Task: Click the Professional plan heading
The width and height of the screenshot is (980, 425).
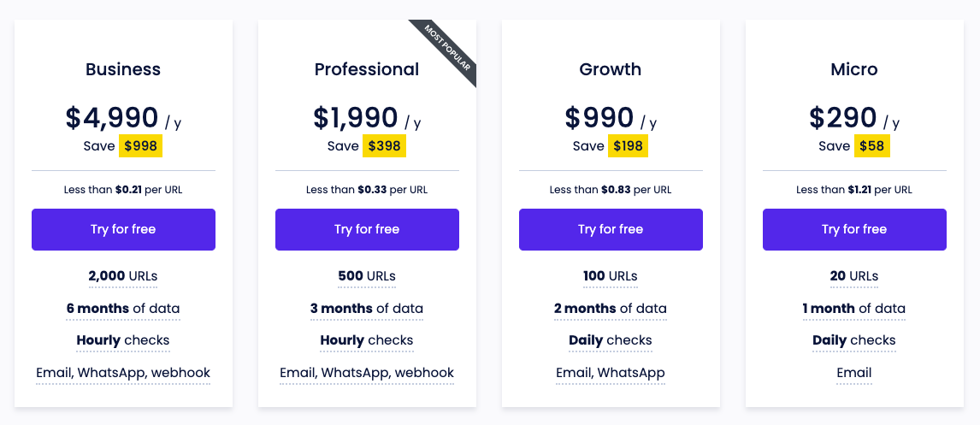Action: pyautogui.click(x=367, y=69)
